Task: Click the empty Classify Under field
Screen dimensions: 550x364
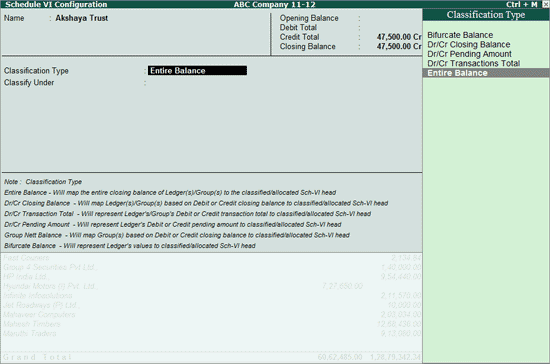Action: click(x=197, y=83)
